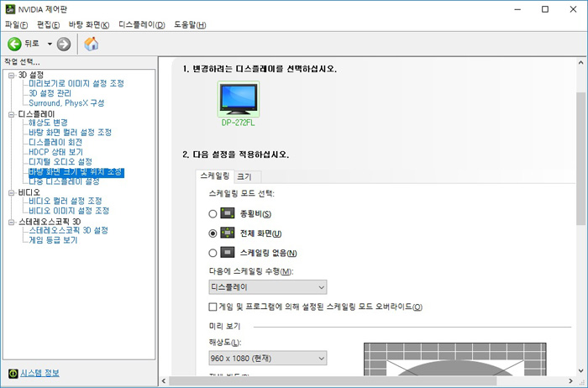Open 3D 설정 관리
588x388 pixels.
50,93
